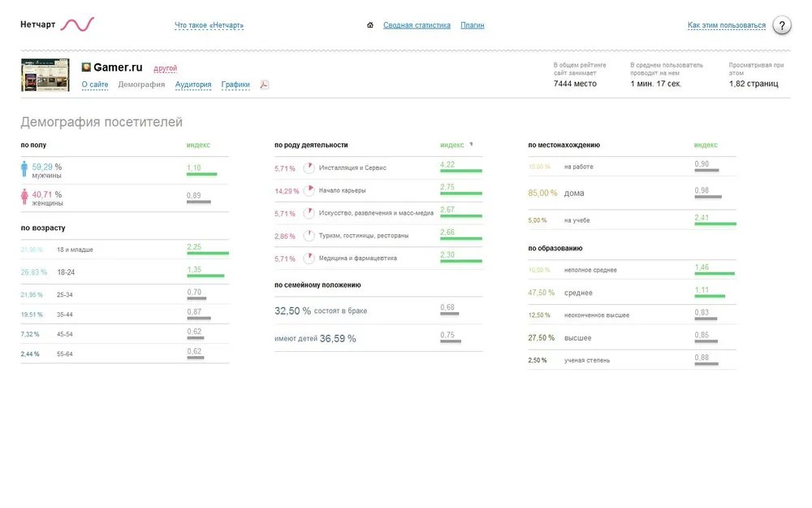Image resolution: width=812 pixels, height=508 pixels.
Task: Click the pie icon next to Начало карьеры
Action: click(309, 191)
